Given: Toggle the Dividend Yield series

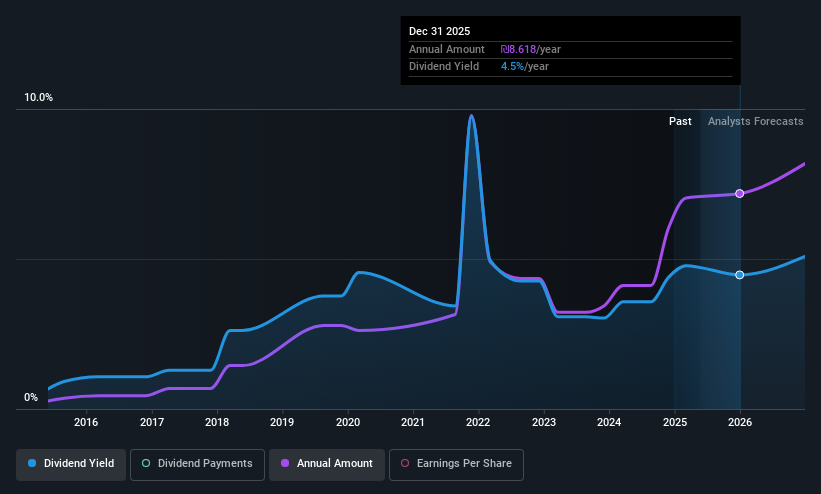Looking at the screenshot, I should (x=71, y=464).
